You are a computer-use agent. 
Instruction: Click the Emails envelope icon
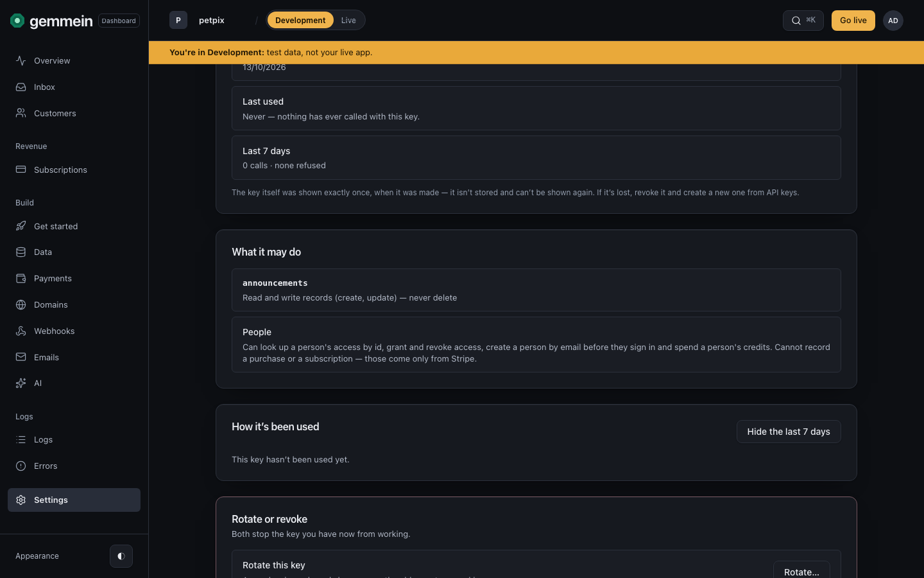point(21,357)
